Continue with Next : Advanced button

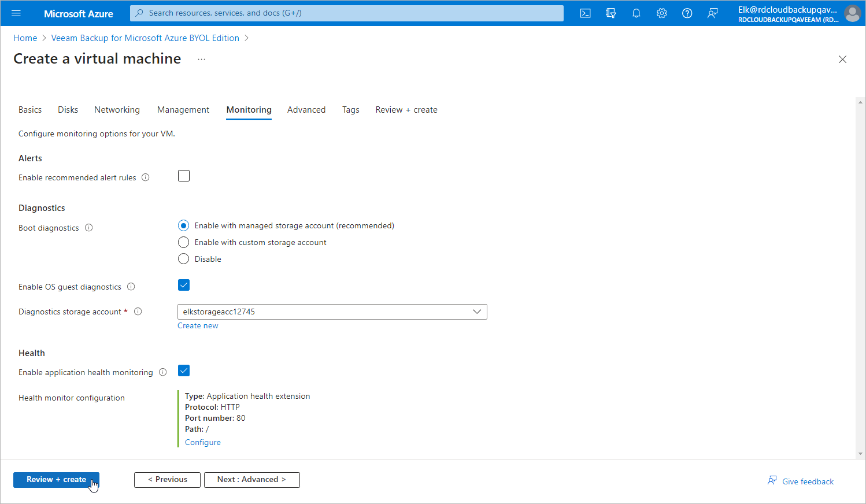click(251, 480)
